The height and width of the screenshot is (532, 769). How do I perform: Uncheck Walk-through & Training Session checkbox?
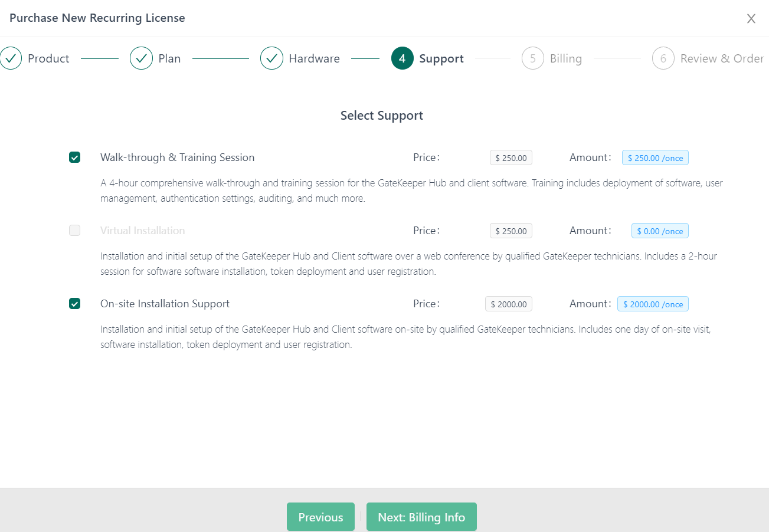click(74, 157)
